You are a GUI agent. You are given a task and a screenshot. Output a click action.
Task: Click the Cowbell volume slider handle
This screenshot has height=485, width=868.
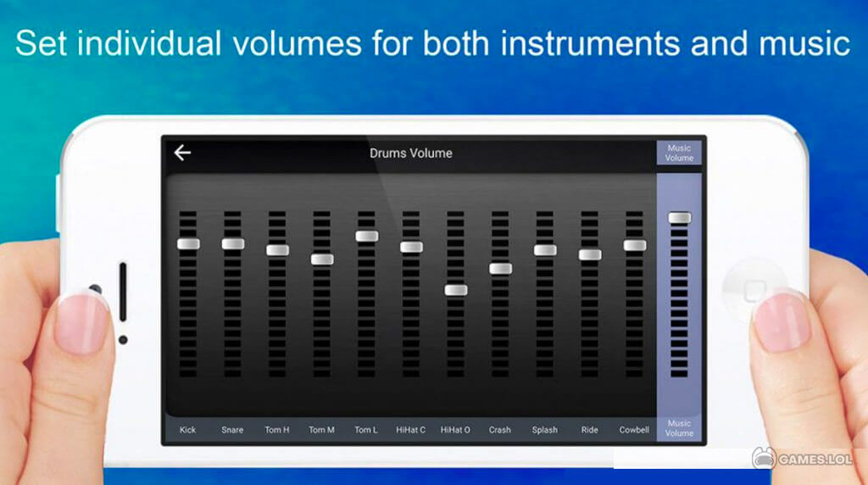click(634, 245)
